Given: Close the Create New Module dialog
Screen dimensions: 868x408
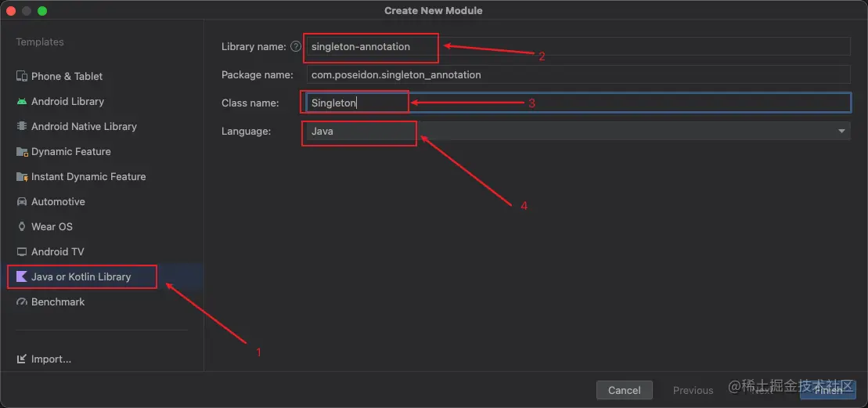Looking at the screenshot, I should (x=11, y=10).
